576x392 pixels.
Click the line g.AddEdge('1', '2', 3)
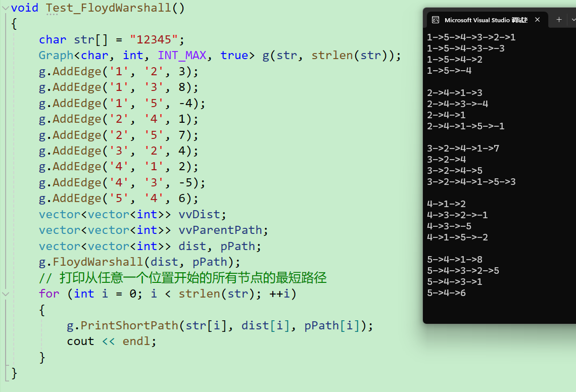118,71
